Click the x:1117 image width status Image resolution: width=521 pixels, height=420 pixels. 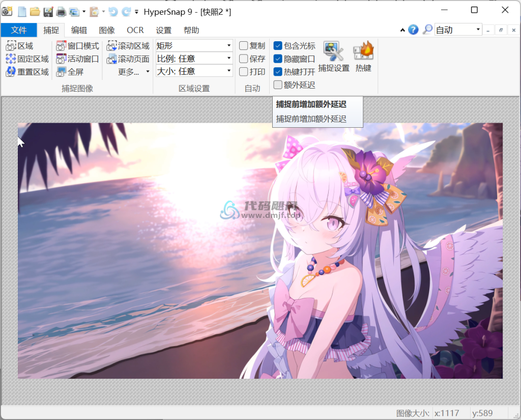(447, 413)
